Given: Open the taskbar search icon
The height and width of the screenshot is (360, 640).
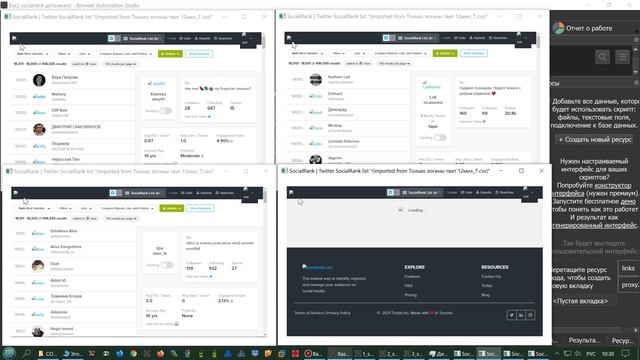Looking at the screenshot, I should 27,353.
